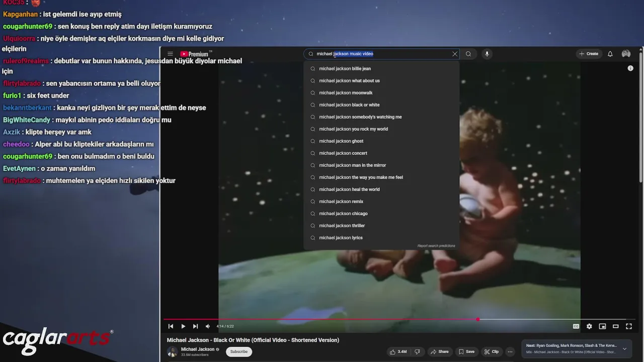Open the YouTube hamburger guide menu
Viewport: 644px width, 362px height.
pos(170,54)
